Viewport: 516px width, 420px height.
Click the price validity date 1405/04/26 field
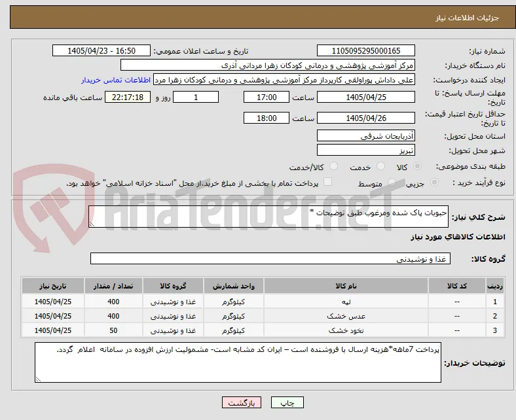pyautogui.click(x=365, y=118)
